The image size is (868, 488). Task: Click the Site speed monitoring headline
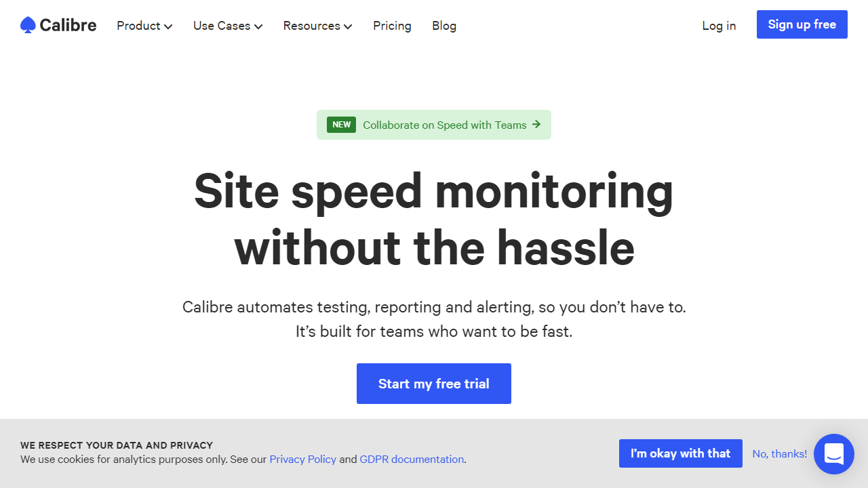434,218
